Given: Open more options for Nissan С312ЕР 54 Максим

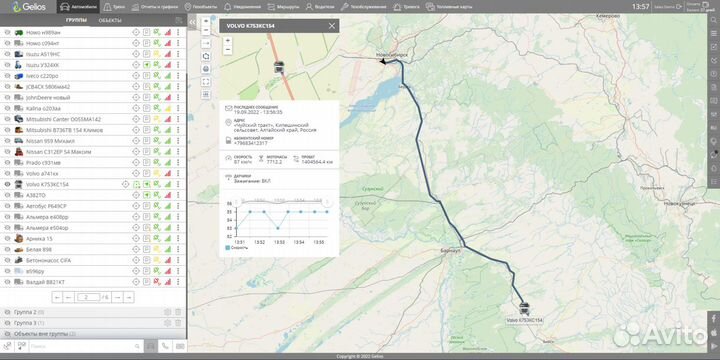Looking at the screenshot, I should (178, 152).
